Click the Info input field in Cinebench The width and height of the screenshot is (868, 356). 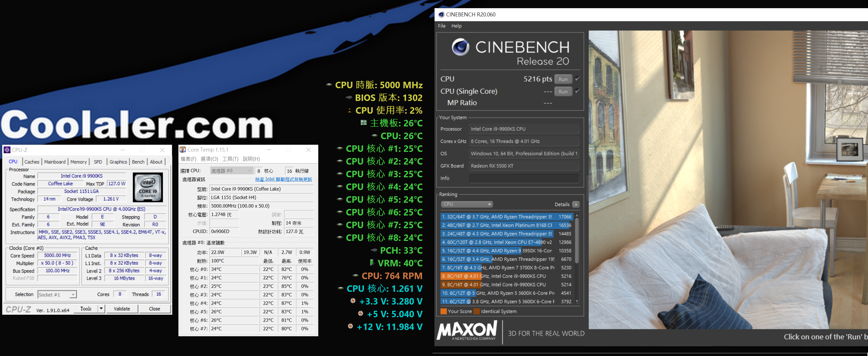[x=524, y=178]
